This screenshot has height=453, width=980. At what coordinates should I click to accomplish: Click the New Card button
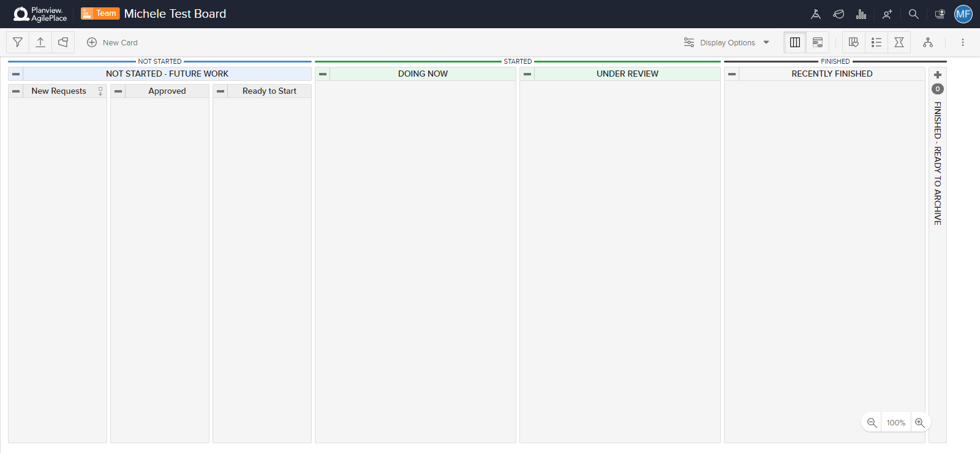pos(113,42)
